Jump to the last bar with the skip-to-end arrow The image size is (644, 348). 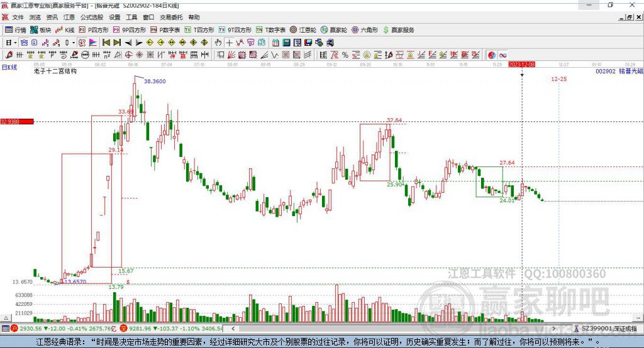117,43
